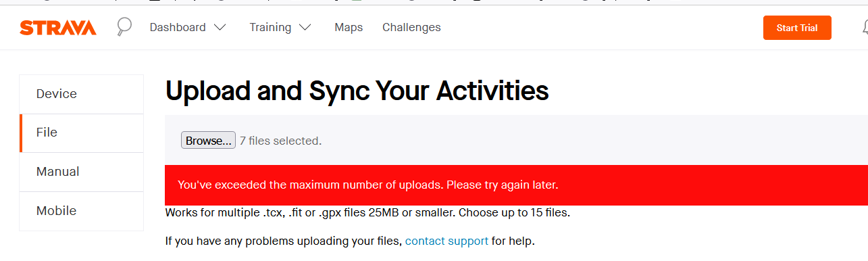Click the Start Trial button
Image resolution: width=868 pixels, height=261 pixels.
click(x=797, y=28)
